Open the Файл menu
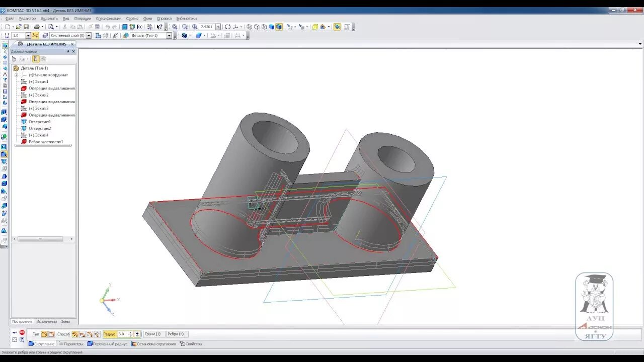The height and width of the screenshot is (362, 644). (x=10, y=18)
